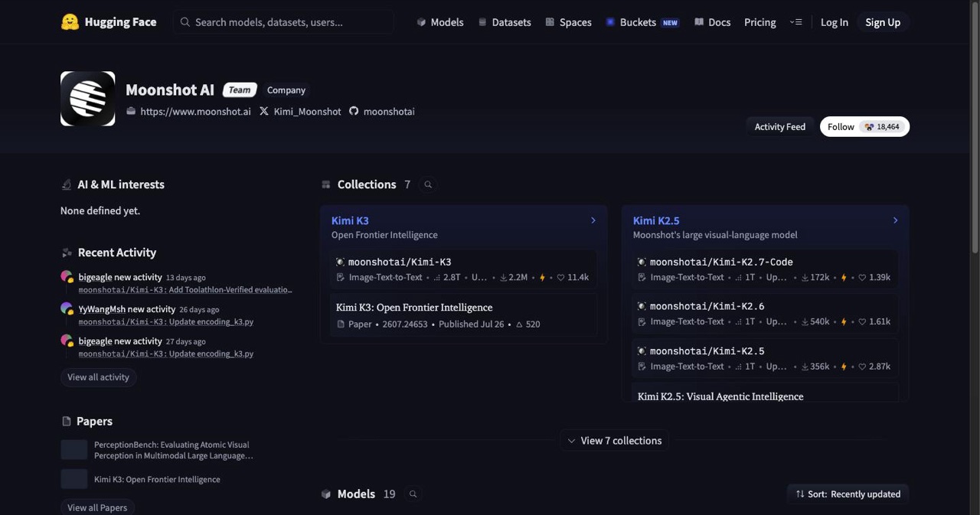The image size is (980, 515).
Task: Go to the Datasets nav item
Action: tap(505, 22)
